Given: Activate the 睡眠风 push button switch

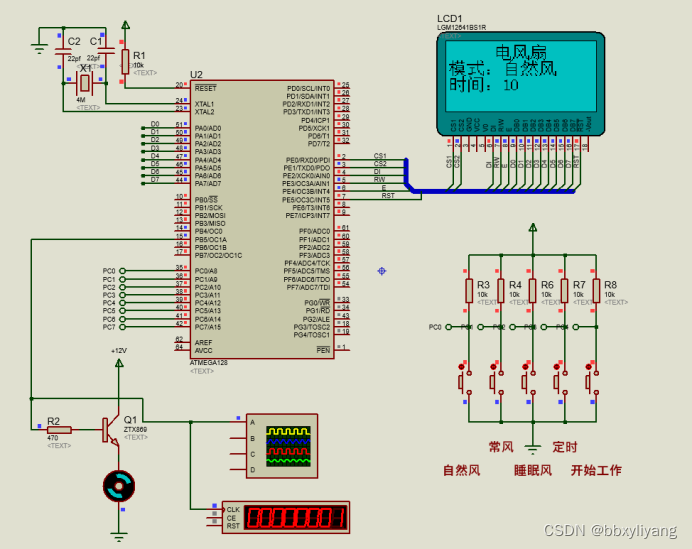Looking at the screenshot, I should (528, 380).
